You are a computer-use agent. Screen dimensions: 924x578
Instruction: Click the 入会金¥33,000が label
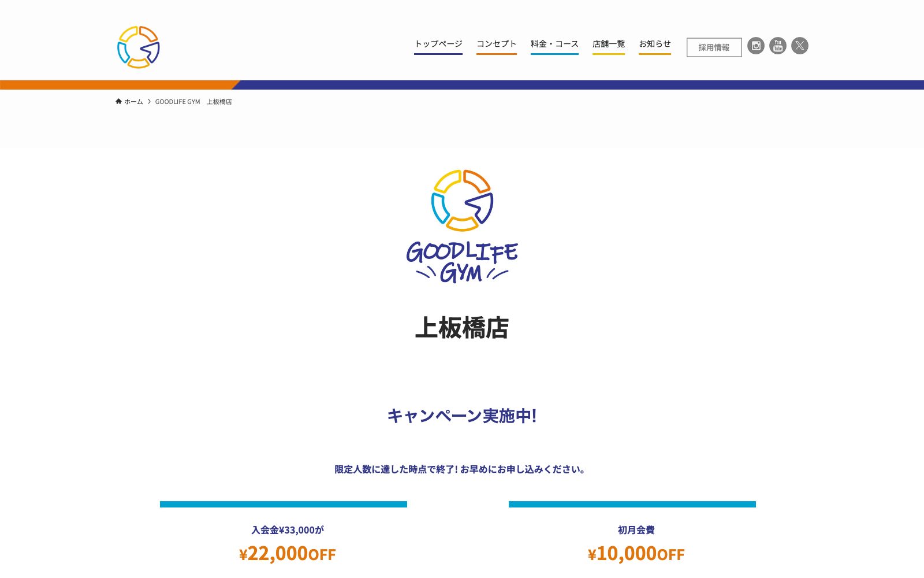[288, 530]
